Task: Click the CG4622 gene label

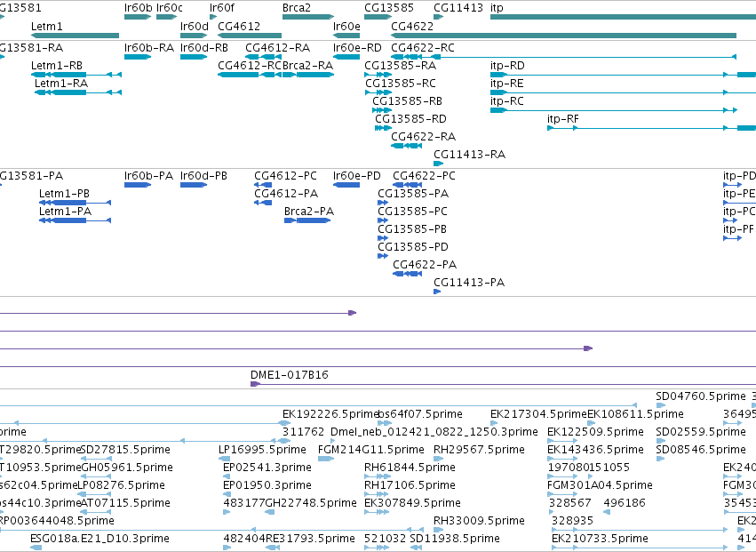Action: click(412, 26)
